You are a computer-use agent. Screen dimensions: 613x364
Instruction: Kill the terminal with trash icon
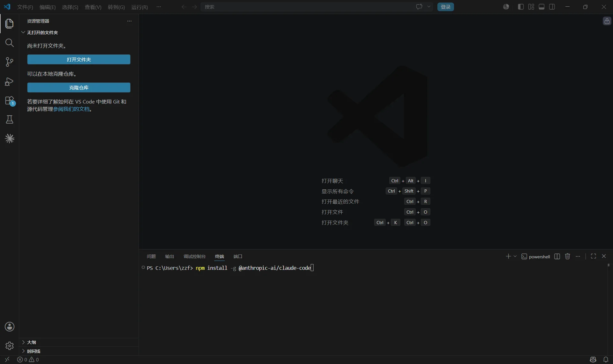point(567,256)
